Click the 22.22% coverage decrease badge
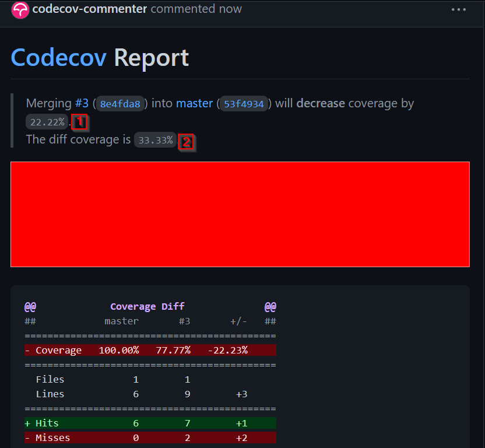The width and height of the screenshot is (485, 448). pyautogui.click(x=47, y=122)
